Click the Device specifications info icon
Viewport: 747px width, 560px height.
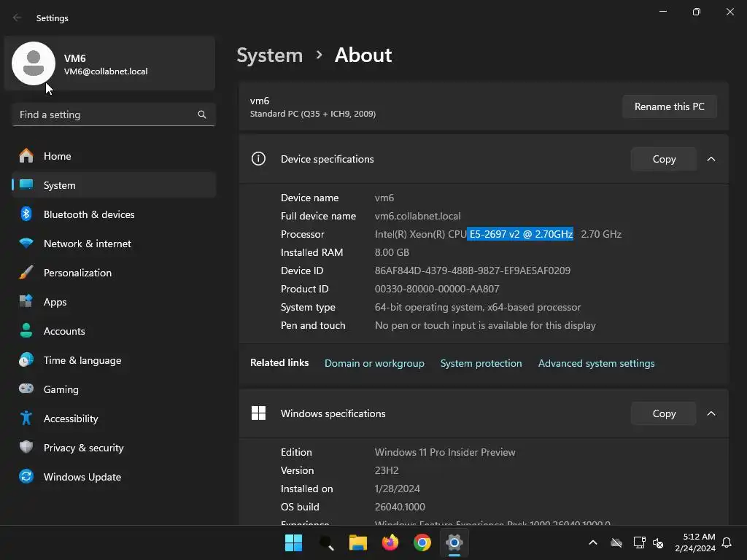click(258, 158)
